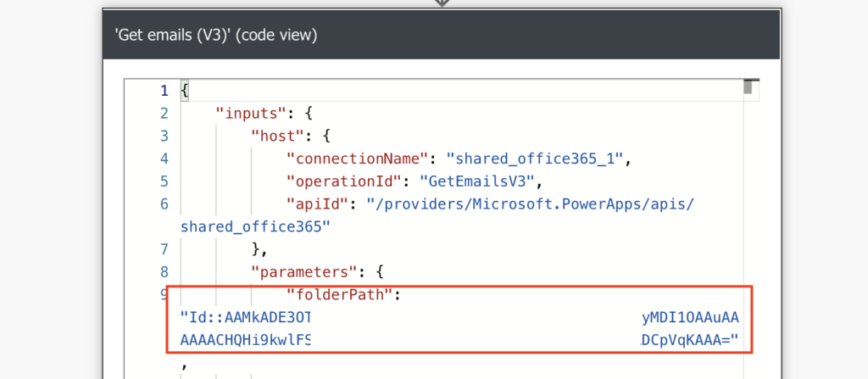This screenshot has width=868, height=379.
Task: Click the yMDI1OAAuAA text fragment
Action: click(x=689, y=318)
